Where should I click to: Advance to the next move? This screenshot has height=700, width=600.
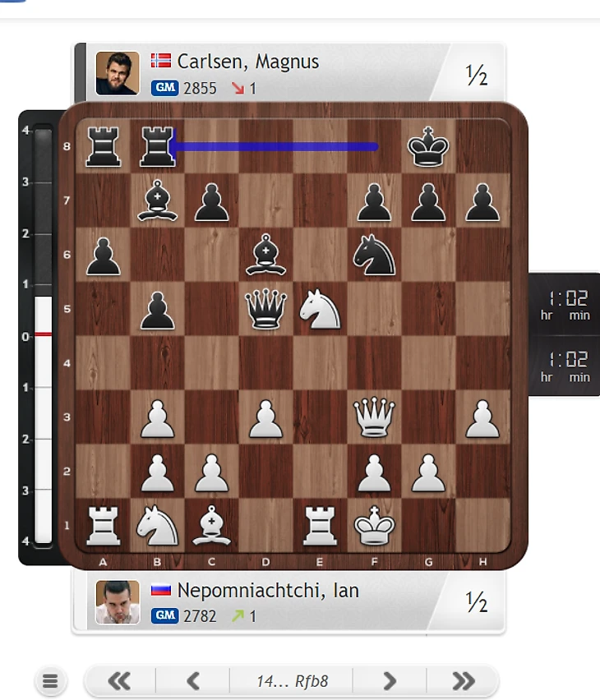[390, 681]
